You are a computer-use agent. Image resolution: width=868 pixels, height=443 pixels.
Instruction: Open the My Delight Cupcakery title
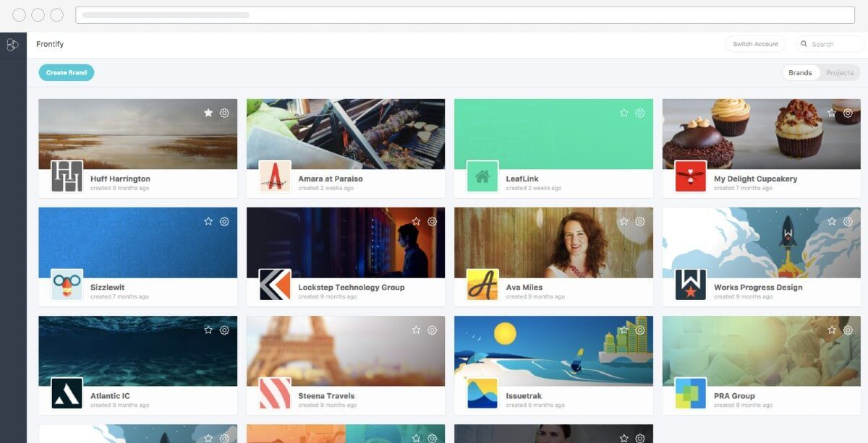pyautogui.click(x=755, y=179)
